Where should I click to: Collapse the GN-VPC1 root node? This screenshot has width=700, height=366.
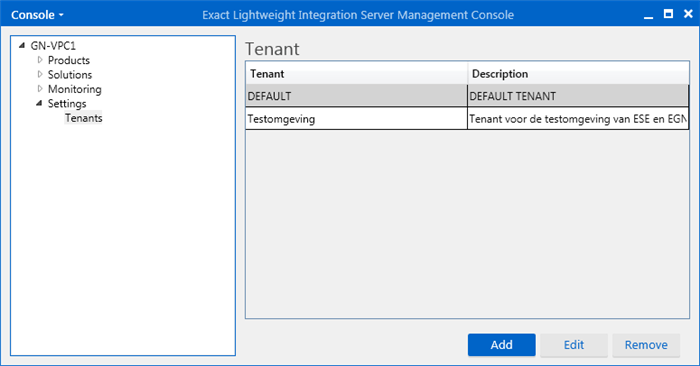[21, 46]
